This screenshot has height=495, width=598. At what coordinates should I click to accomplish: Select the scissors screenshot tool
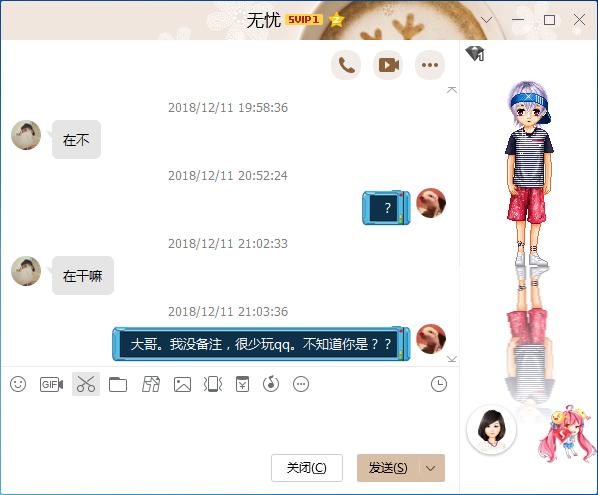pyautogui.click(x=86, y=384)
